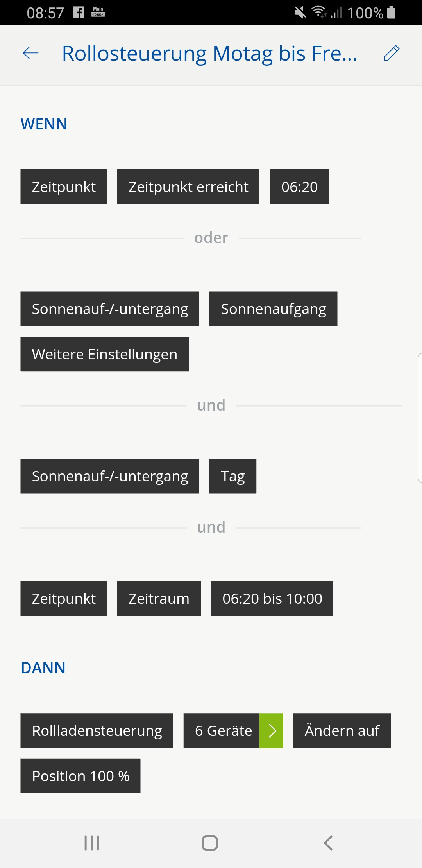422x868 pixels.
Task: Open the 6 Geräte green chevron
Action: pos(272,730)
